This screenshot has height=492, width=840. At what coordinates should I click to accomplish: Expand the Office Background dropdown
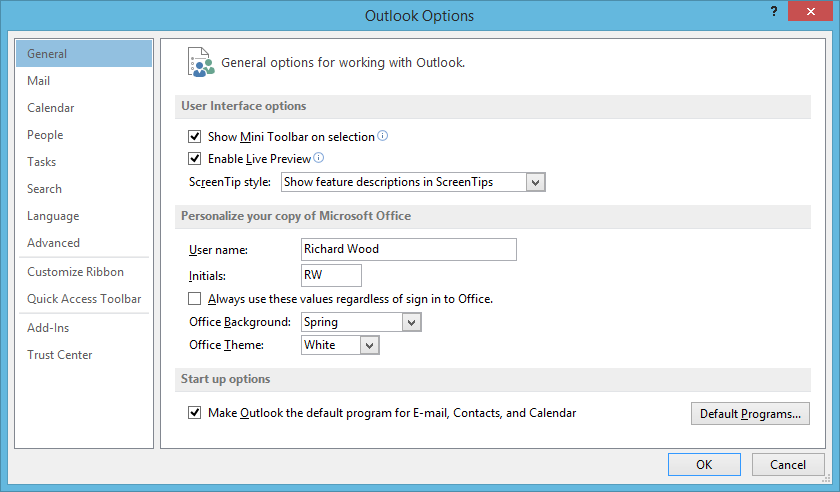pyautogui.click(x=361, y=322)
